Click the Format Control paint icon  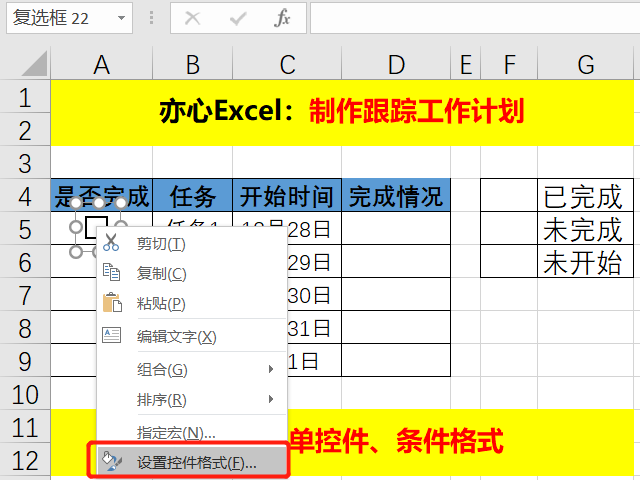[112, 461]
